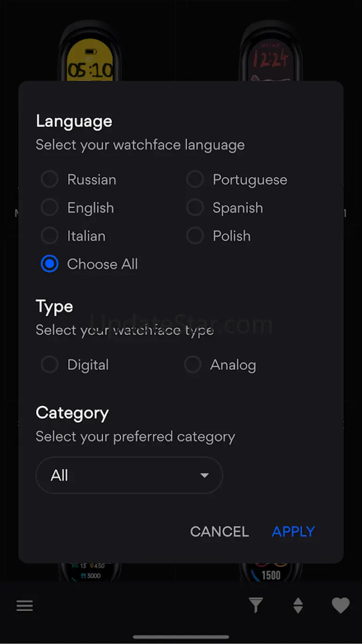This screenshot has width=362, height=644.
Task: Select Portuguese language radio button
Action: point(195,179)
